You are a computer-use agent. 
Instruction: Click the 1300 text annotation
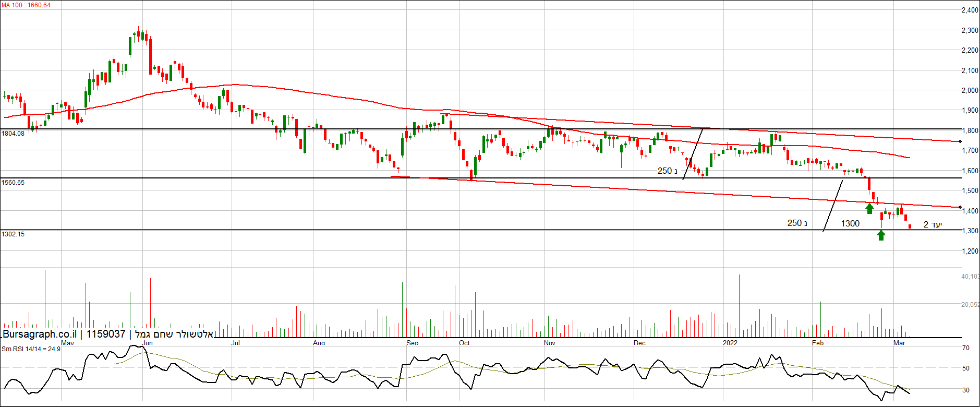(x=850, y=223)
